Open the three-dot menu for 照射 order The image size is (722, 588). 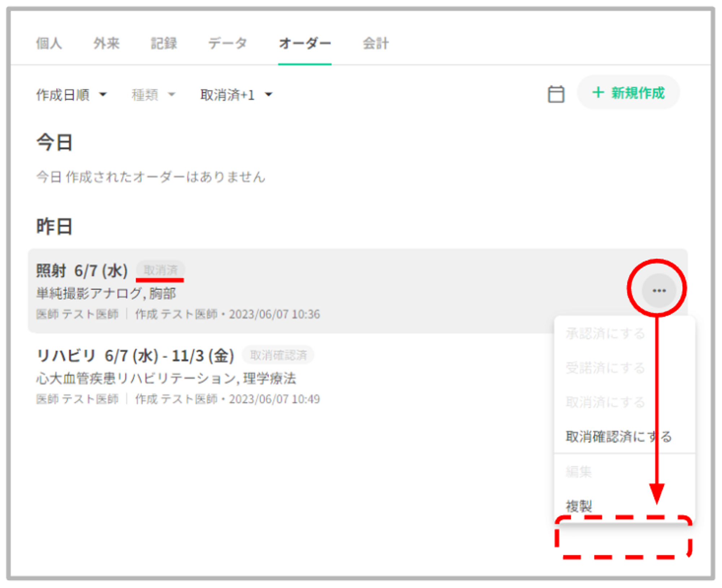658,290
